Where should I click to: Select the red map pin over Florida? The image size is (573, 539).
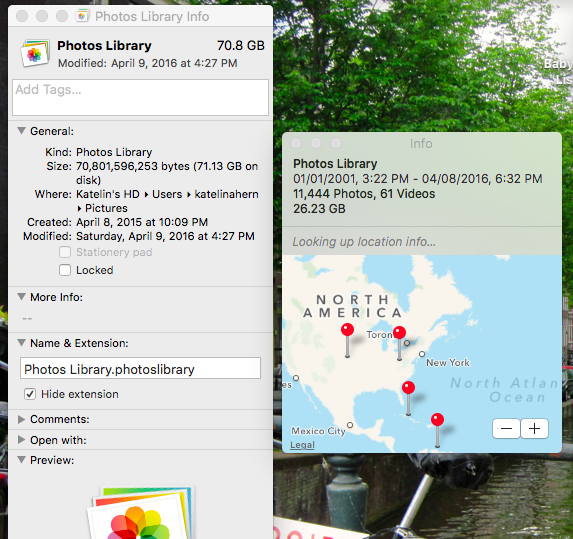[408, 387]
